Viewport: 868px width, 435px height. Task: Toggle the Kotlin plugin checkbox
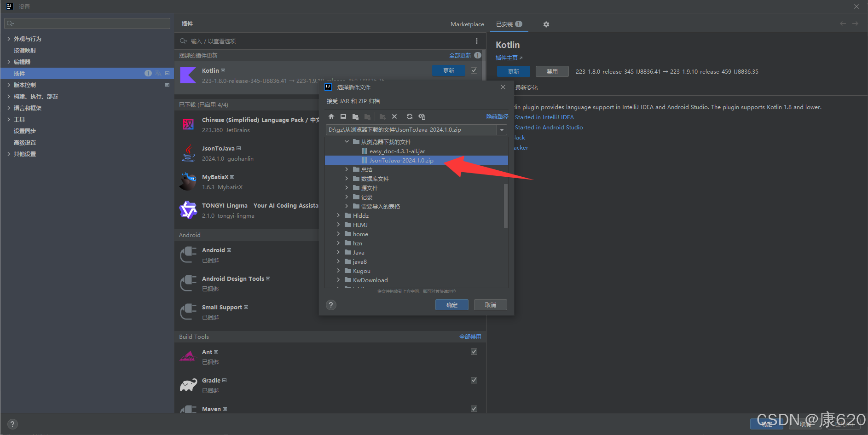coord(474,70)
